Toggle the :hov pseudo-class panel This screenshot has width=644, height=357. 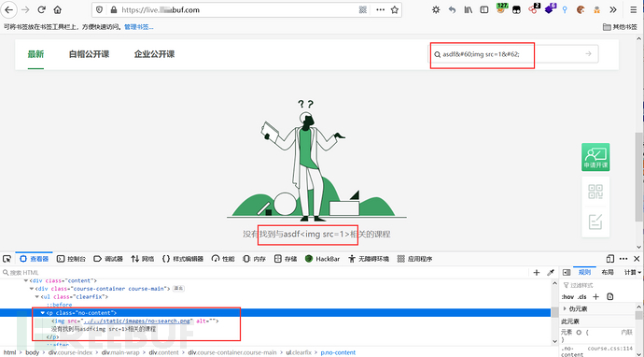(567, 297)
